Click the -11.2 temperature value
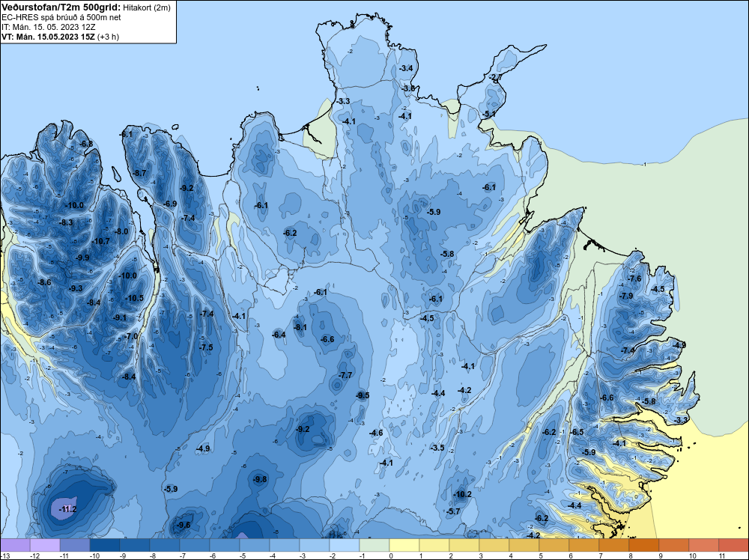 click(x=68, y=509)
